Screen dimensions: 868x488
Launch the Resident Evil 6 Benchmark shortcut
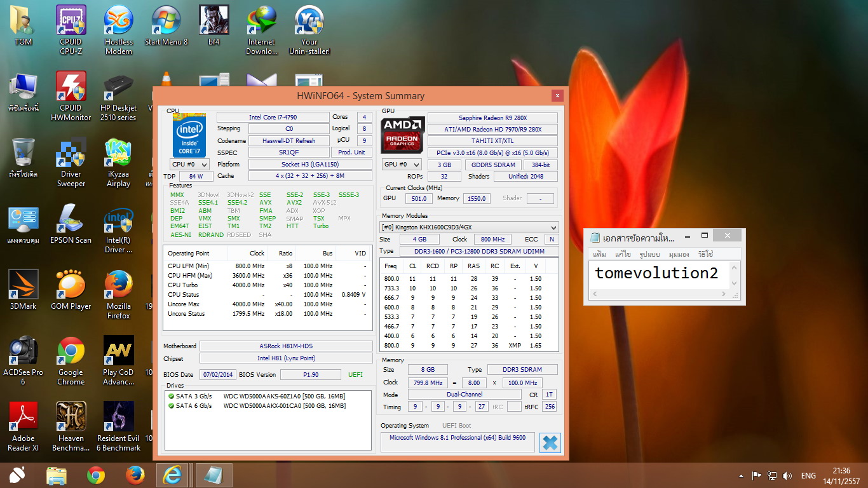point(119,426)
